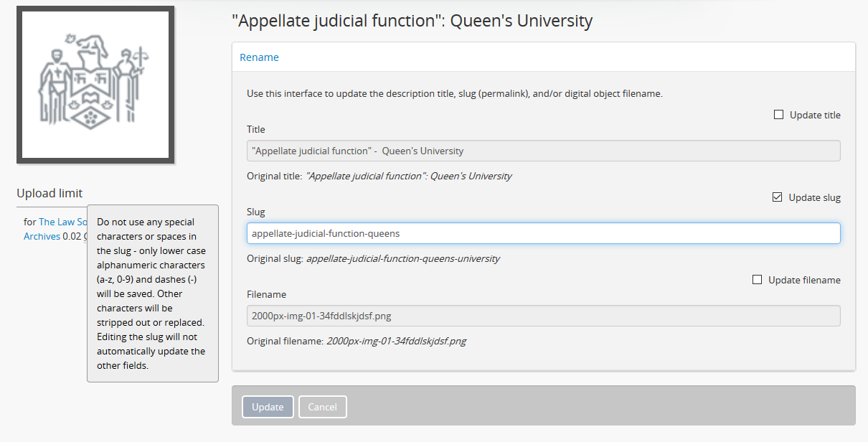Follow the Archives link under Upload limit

click(42, 236)
